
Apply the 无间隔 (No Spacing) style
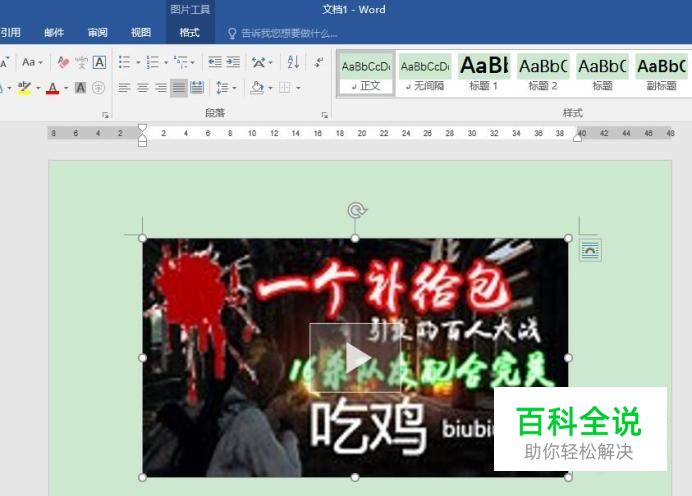pyautogui.click(x=425, y=73)
